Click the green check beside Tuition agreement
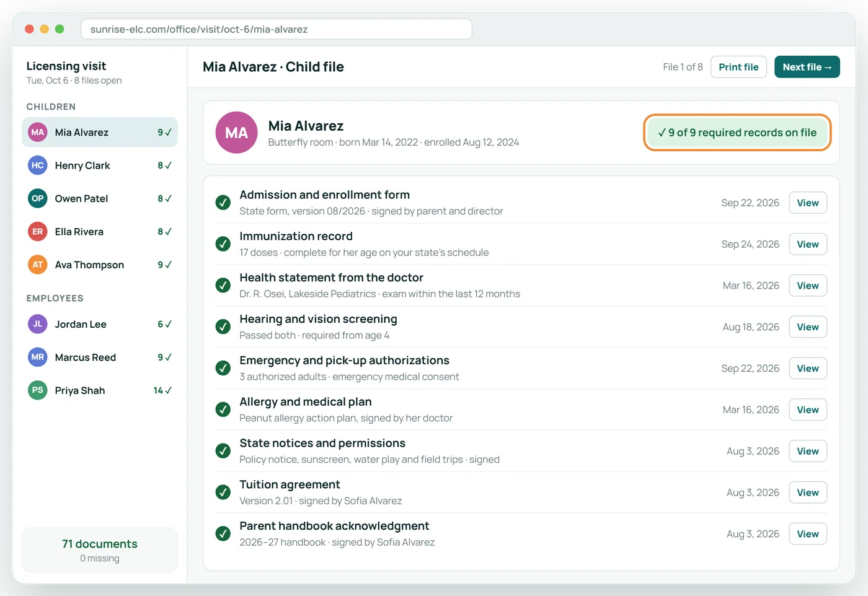Viewport: 868px width, 596px height. [x=223, y=493]
